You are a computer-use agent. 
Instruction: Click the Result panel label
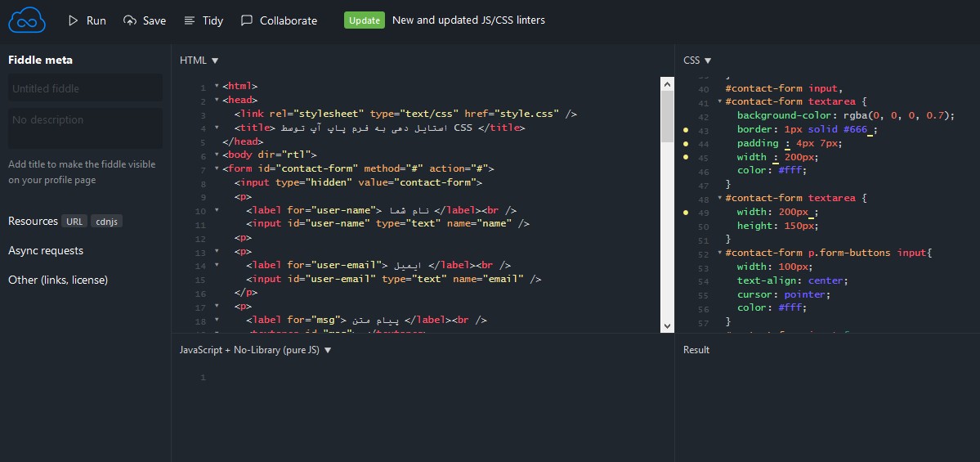(696, 349)
